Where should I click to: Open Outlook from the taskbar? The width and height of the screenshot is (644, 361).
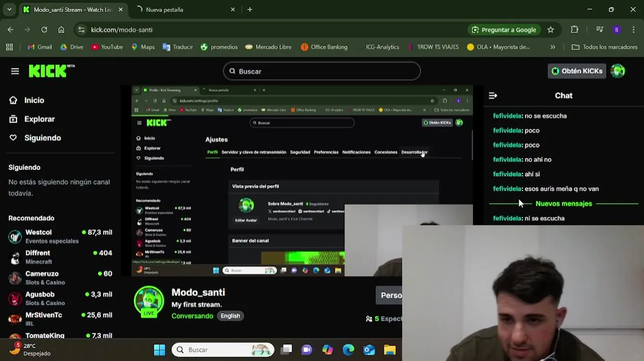[369, 349]
